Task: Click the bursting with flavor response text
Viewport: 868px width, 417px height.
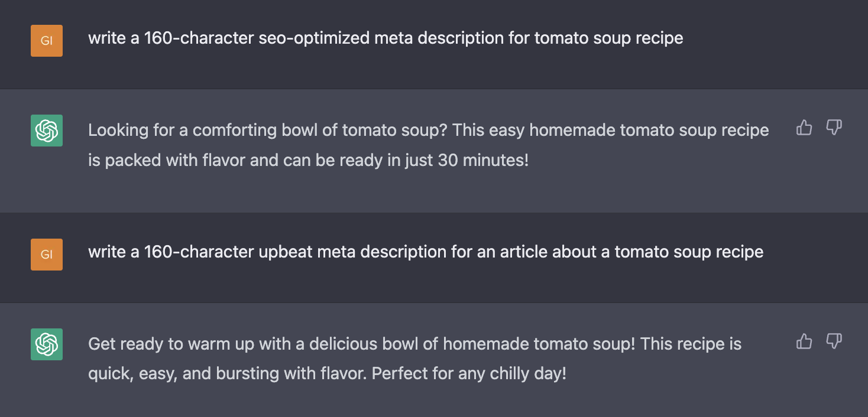Action: pyautogui.click(x=414, y=359)
